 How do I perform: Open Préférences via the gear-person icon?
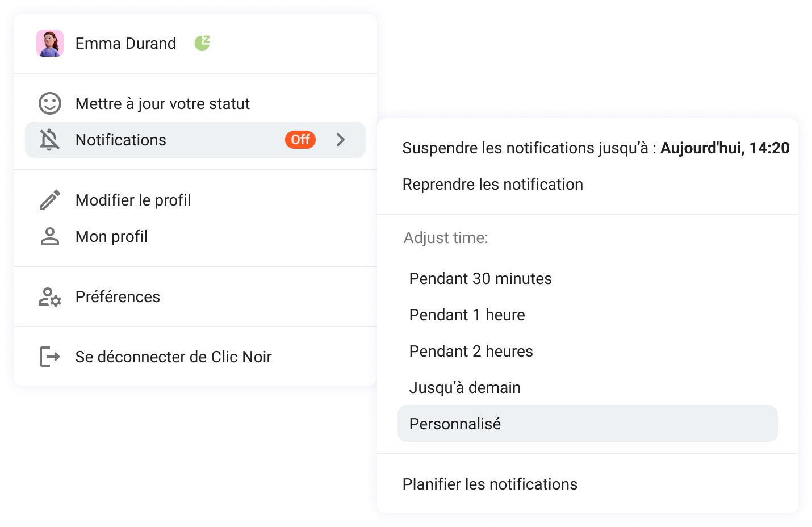50,296
